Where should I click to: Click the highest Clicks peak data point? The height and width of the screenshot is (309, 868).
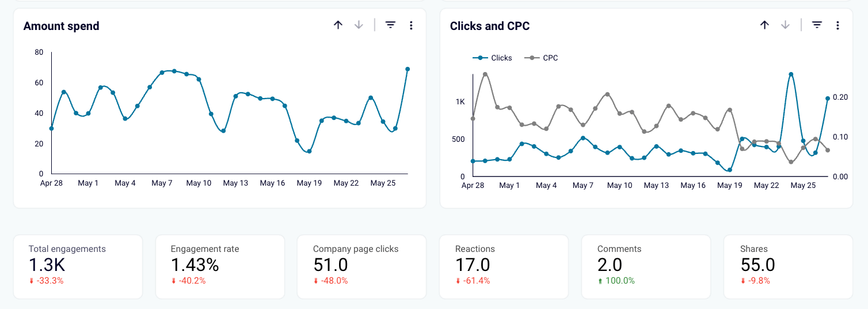click(791, 74)
